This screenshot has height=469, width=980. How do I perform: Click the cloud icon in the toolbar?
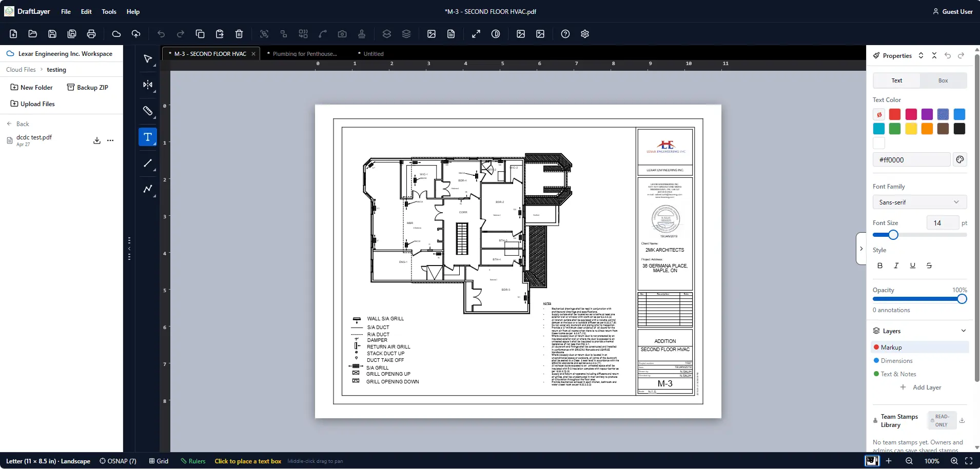coord(116,34)
